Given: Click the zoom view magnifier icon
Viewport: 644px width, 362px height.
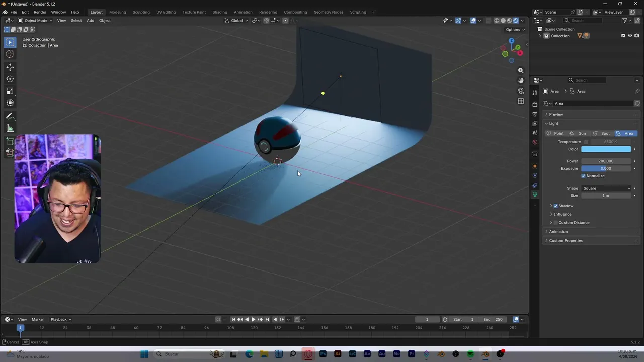Looking at the screenshot, I should (x=521, y=71).
